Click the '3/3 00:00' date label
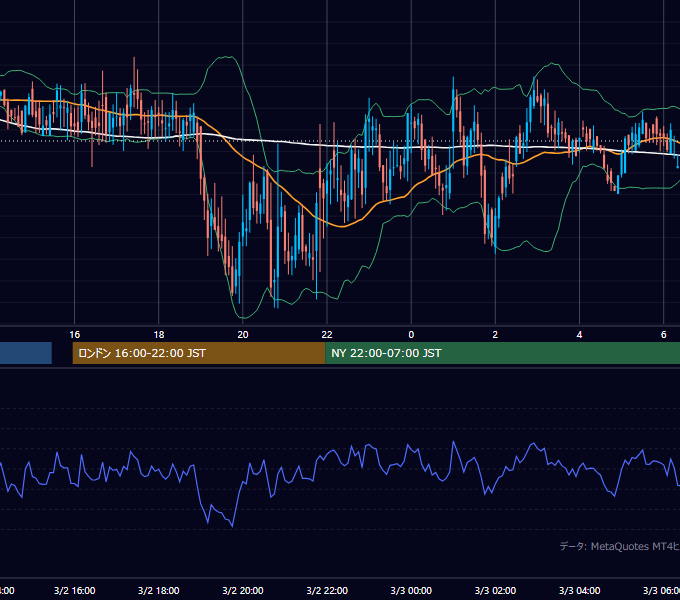Viewport: 680px width, 600px height. [x=411, y=590]
